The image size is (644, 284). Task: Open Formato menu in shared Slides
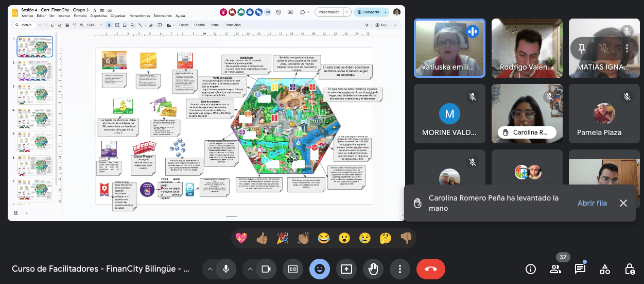coord(80,16)
